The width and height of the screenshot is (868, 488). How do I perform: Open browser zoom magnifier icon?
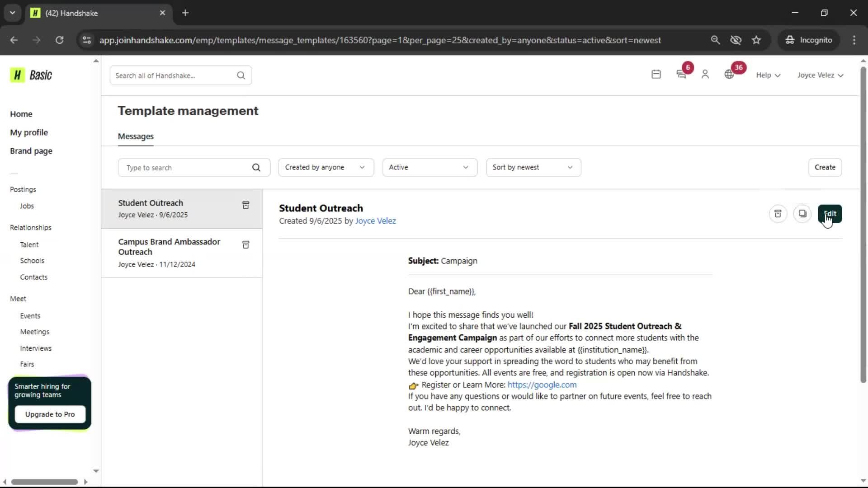pos(715,40)
